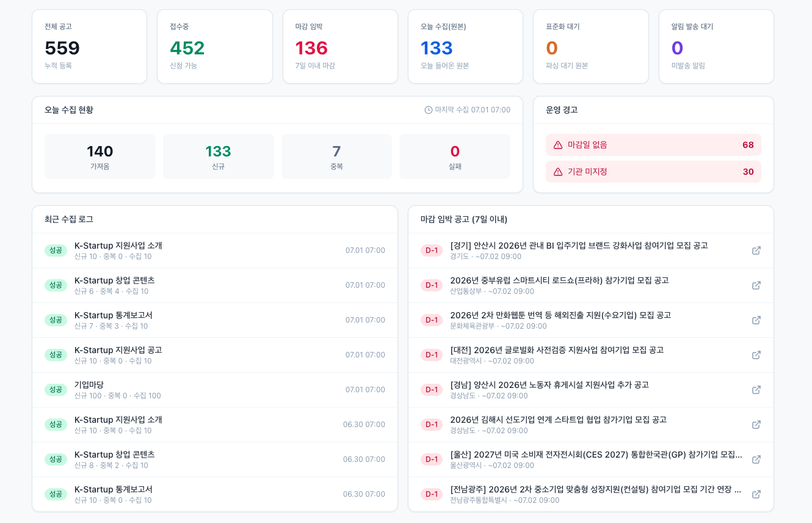Click the 마감 임박 공고 (7일 이내) heading
The width and height of the screenshot is (812, 523).
(464, 219)
